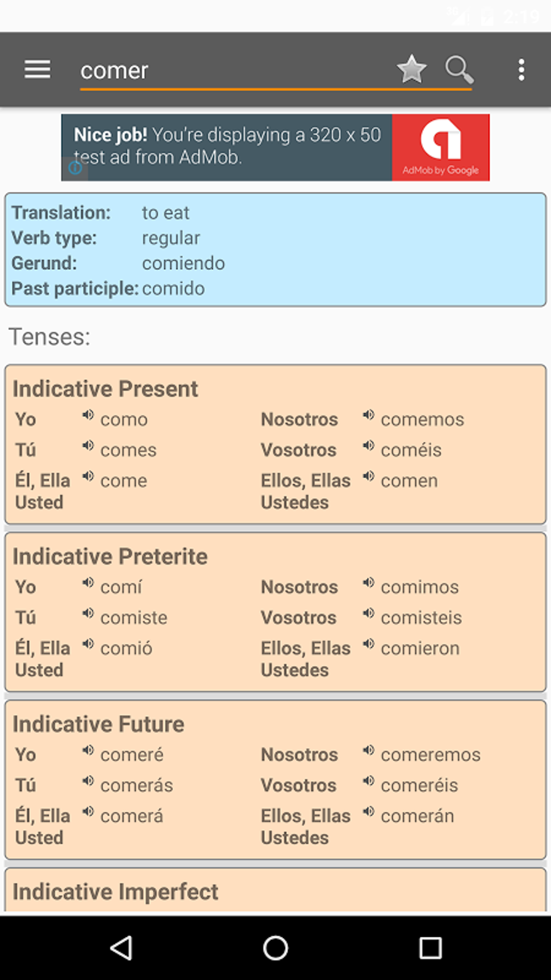Play audio for "coméis"
The width and height of the screenshot is (551, 980).
pyautogui.click(x=368, y=445)
